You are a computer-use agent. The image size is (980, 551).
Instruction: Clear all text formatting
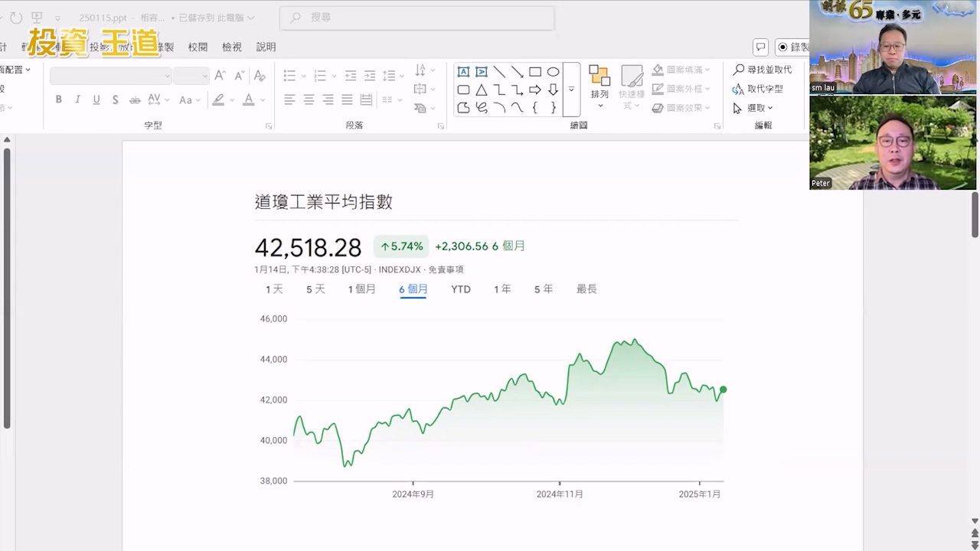tap(260, 75)
